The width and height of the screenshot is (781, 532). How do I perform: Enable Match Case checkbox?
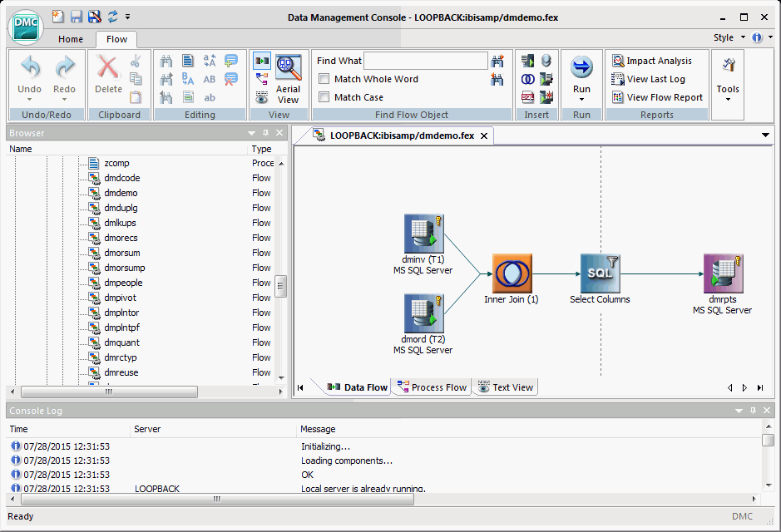pyautogui.click(x=324, y=97)
